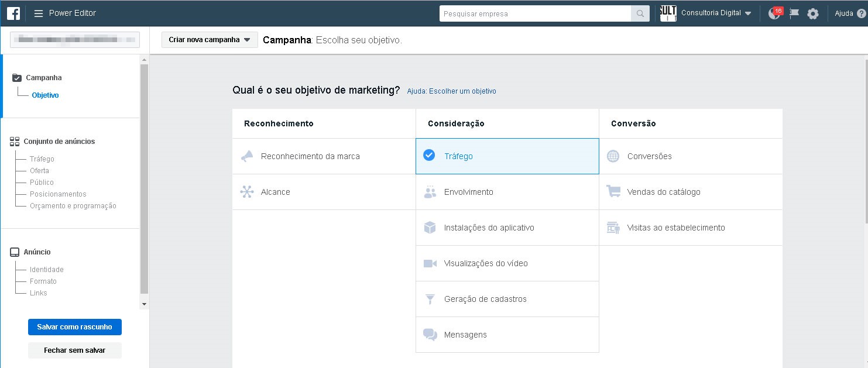Click the megaphone icon for brand awareness
868x368 pixels.
(x=247, y=156)
